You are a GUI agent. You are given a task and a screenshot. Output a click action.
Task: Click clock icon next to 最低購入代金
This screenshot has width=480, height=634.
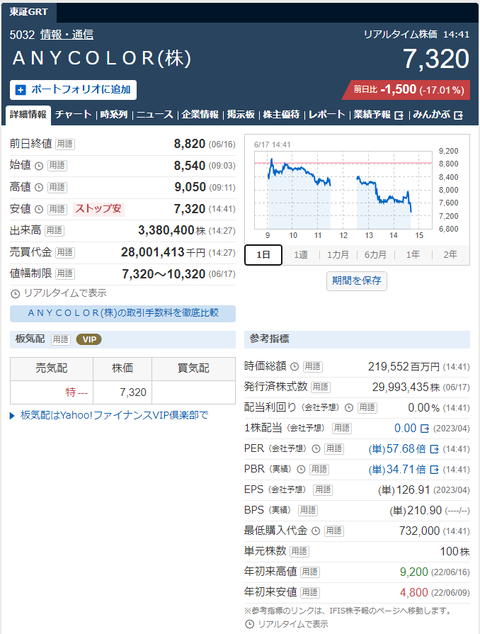316,531
